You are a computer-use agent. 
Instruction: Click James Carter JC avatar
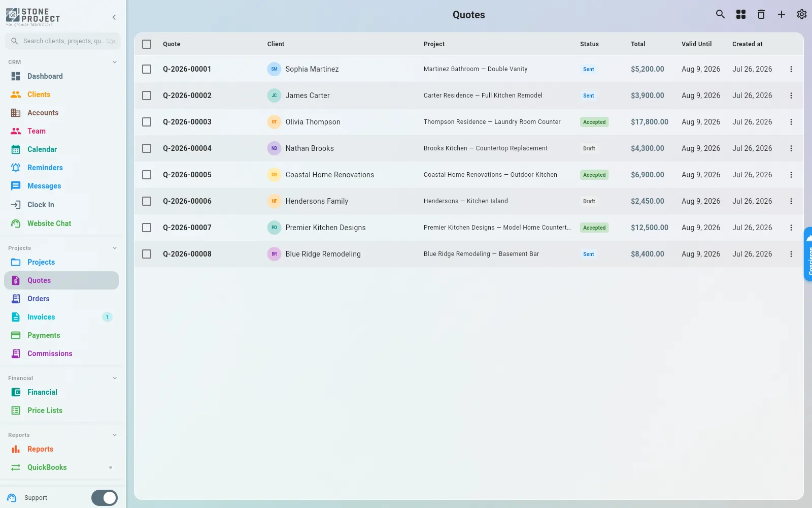click(x=274, y=96)
